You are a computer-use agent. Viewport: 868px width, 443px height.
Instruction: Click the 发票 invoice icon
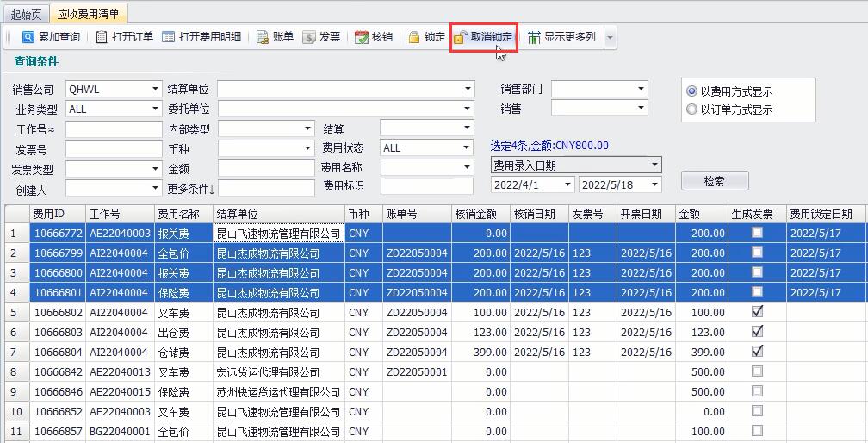[309, 37]
